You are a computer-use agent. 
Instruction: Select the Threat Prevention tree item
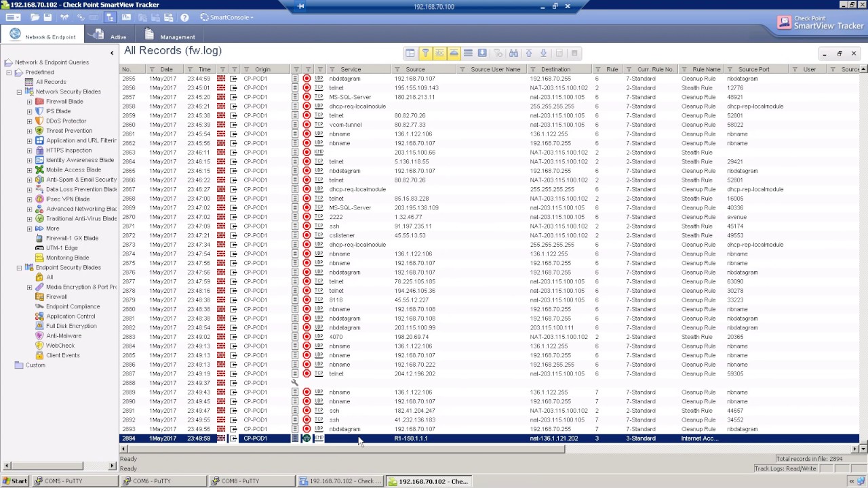[69, 131]
